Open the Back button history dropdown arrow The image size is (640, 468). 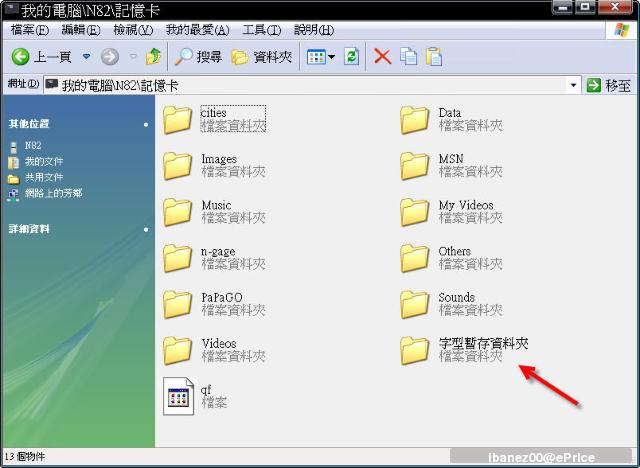pyautogui.click(x=86, y=57)
